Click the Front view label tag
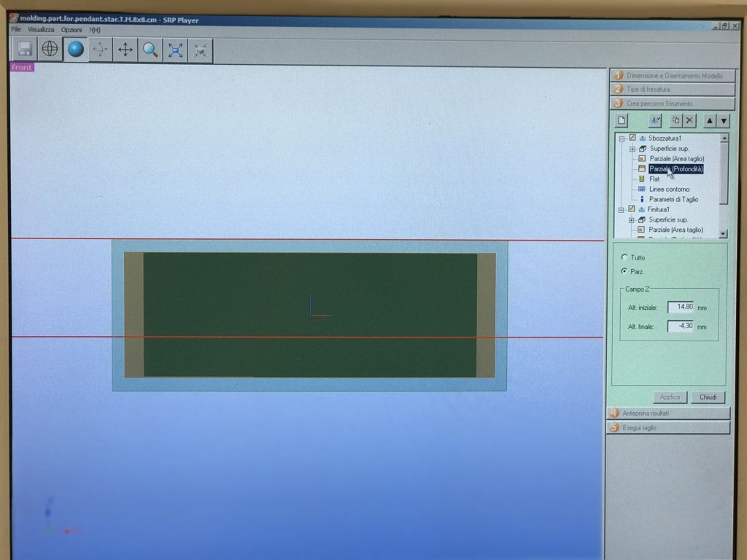Screen dimensions: 747x560 coord(22,67)
